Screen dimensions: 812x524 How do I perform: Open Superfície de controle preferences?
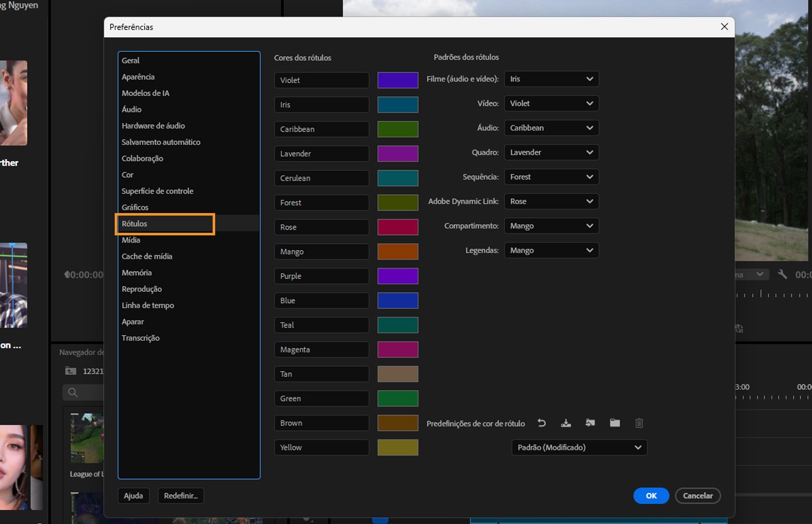click(x=189, y=191)
